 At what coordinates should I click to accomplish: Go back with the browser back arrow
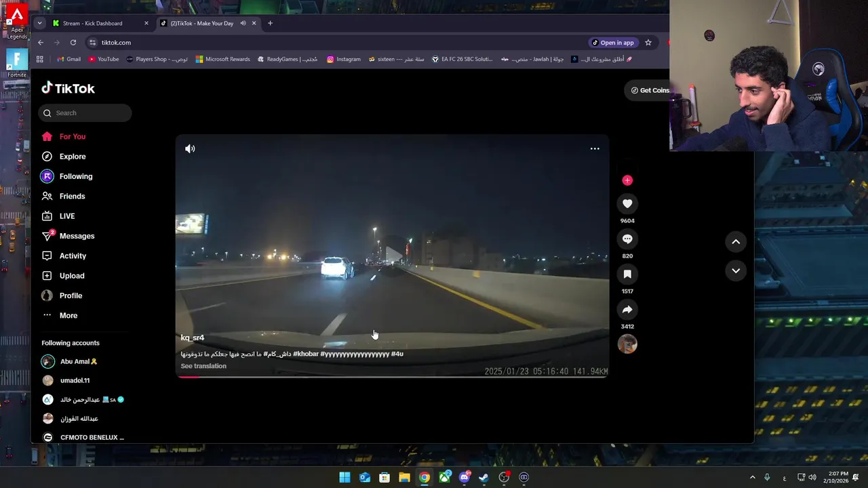(x=41, y=43)
